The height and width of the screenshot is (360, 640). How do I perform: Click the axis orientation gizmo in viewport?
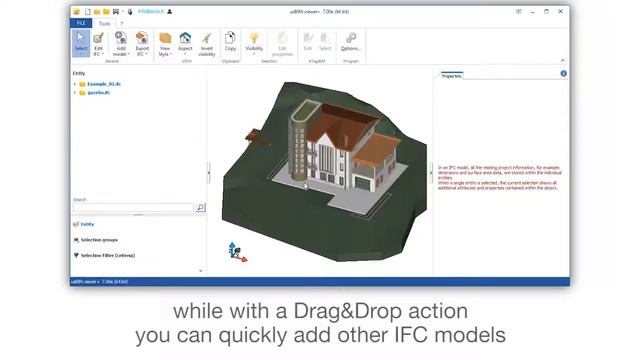click(237, 251)
